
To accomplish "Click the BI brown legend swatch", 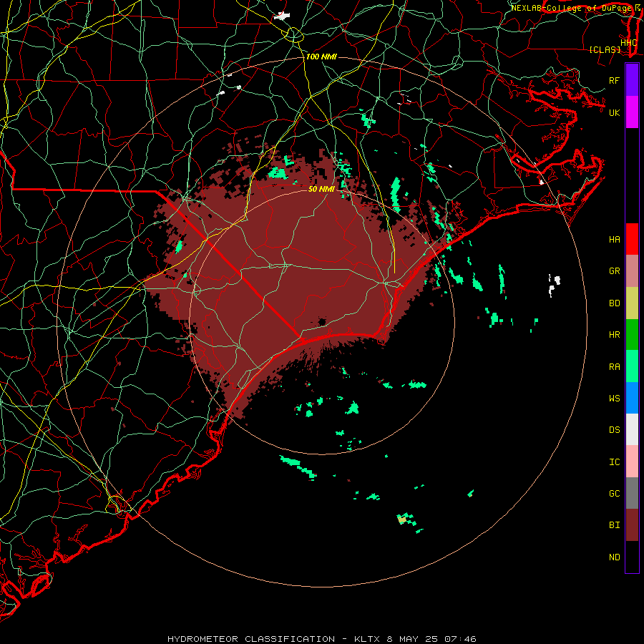I will (x=632, y=525).
